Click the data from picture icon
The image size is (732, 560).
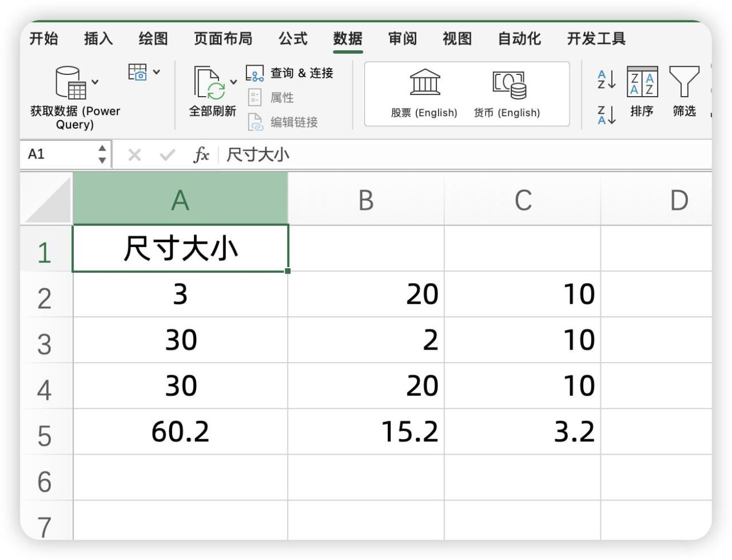[x=137, y=72]
